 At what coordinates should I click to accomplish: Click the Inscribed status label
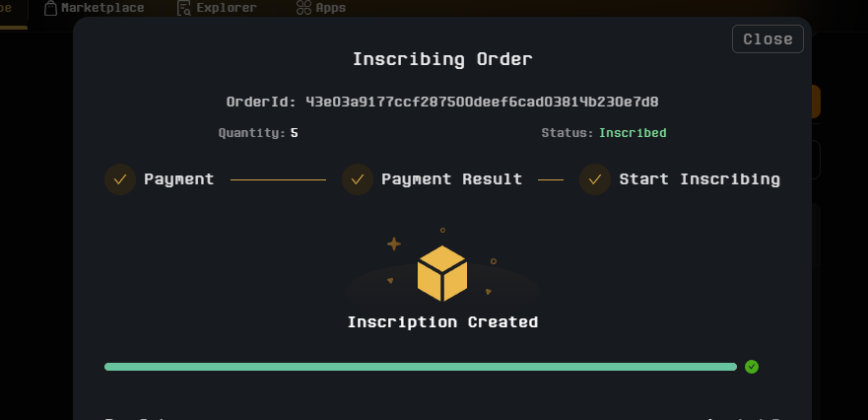click(x=633, y=133)
